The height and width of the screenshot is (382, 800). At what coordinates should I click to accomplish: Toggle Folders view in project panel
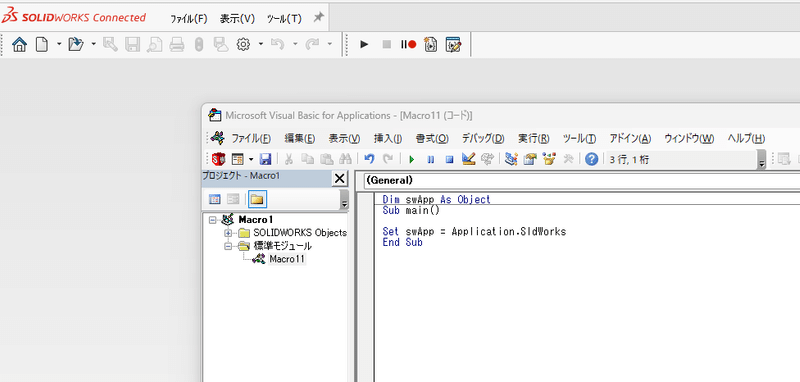[257, 199]
